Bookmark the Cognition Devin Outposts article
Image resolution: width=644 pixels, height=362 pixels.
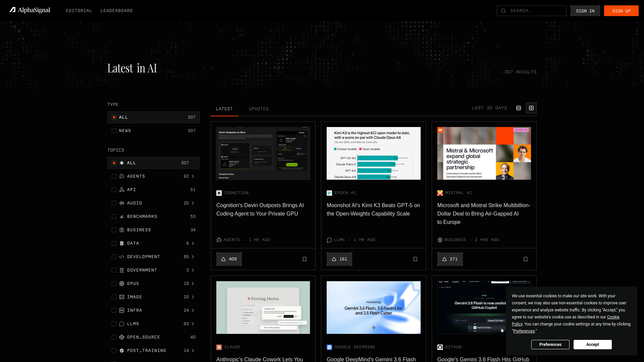305,259
